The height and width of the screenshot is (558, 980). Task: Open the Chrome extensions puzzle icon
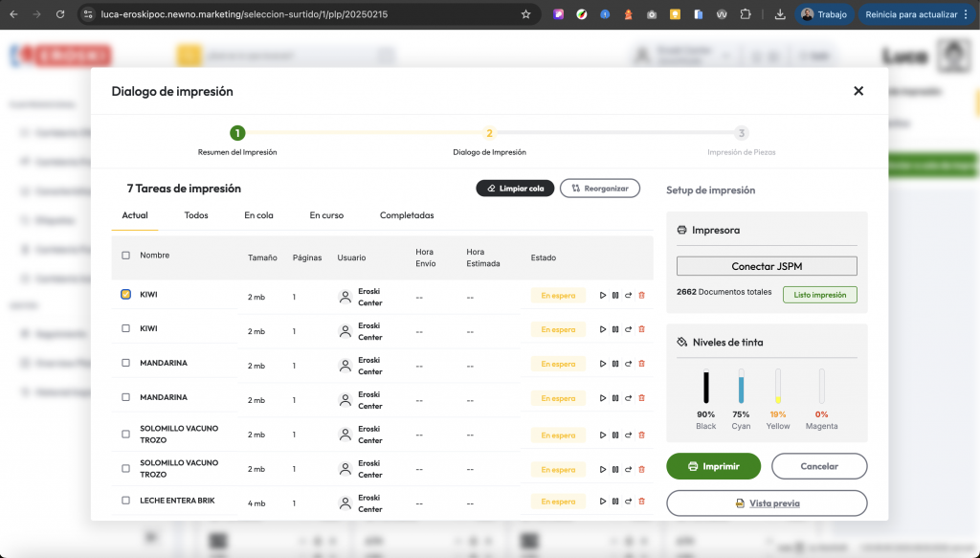pyautogui.click(x=746, y=14)
